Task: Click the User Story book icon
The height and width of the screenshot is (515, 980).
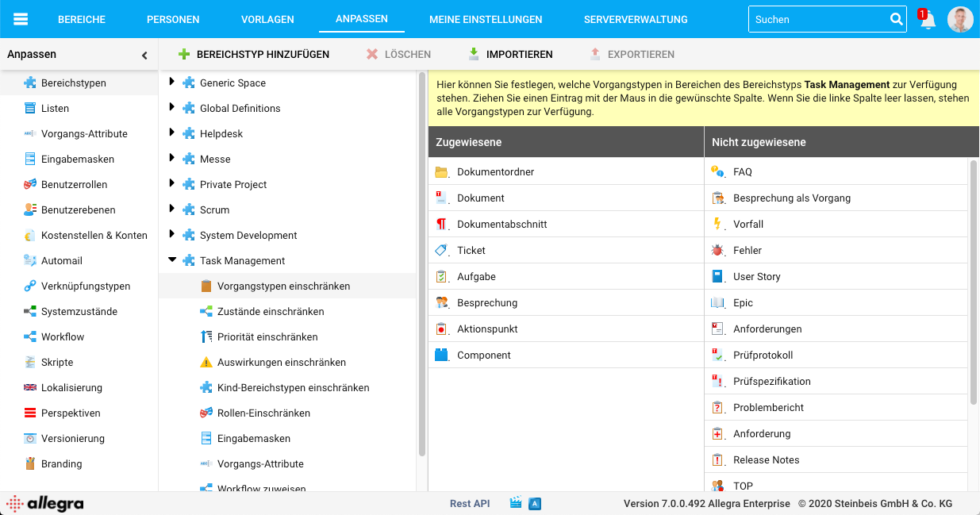Action: (717, 276)
